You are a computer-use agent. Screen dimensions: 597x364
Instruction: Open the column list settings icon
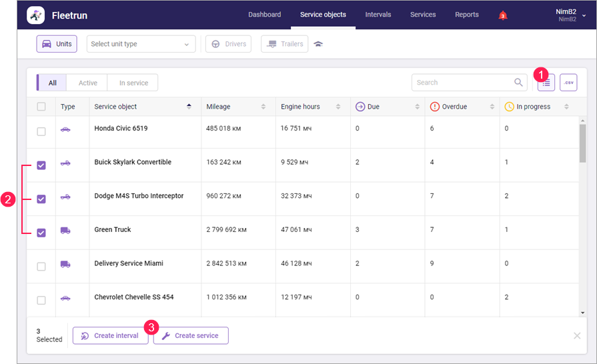546,83
